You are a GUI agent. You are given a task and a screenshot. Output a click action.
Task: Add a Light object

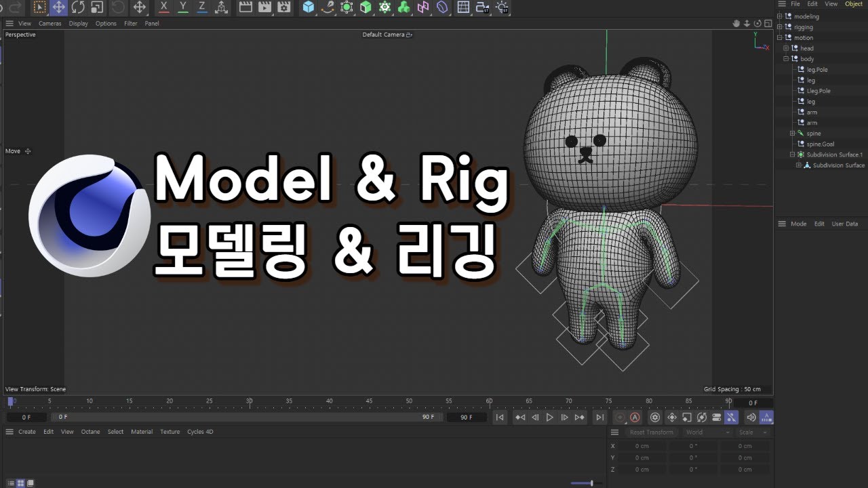click(502, 7)
